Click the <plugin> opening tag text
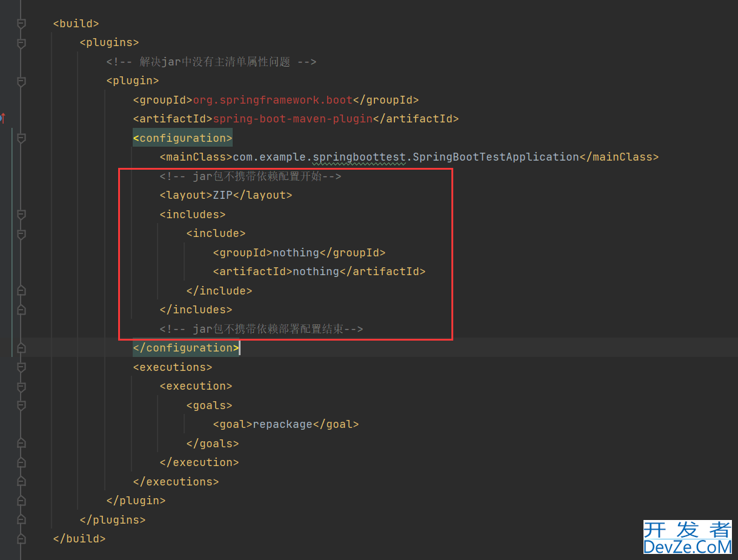 click(x=133, y=81)
